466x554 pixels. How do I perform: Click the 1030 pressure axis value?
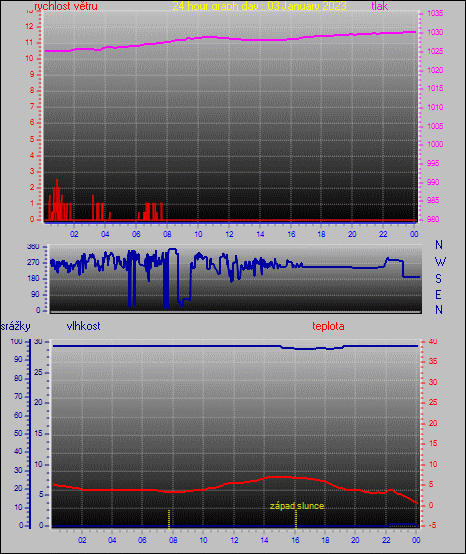(x=435, y=32)
